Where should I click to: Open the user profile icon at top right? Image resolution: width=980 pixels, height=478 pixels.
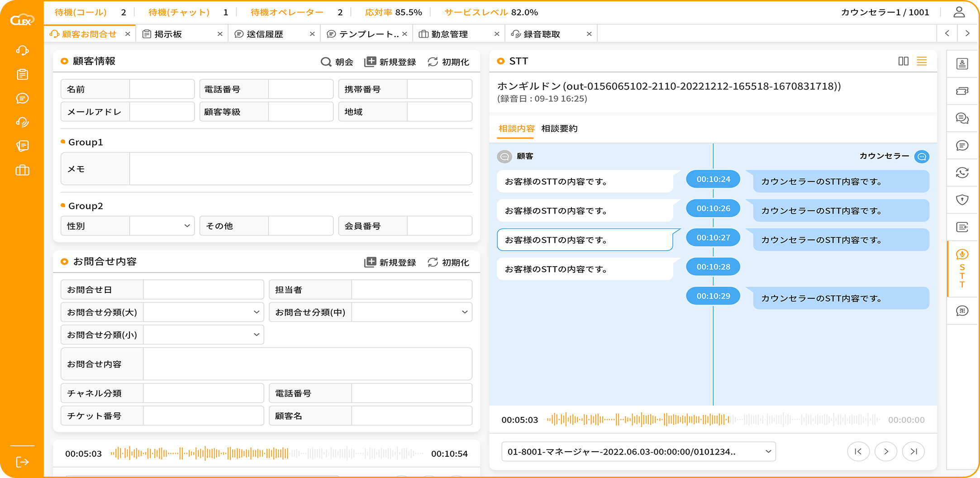pyautogui.click(x=959, y=12)
